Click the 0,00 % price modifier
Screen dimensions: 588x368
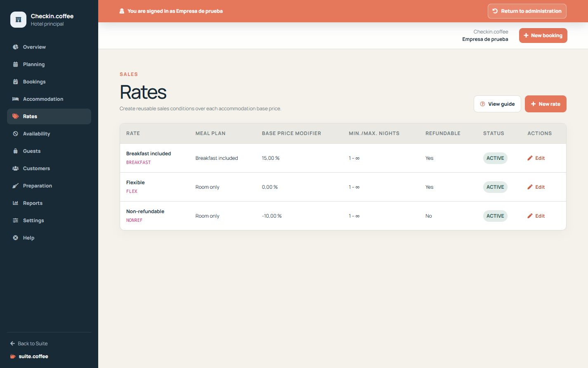[270, 187]
